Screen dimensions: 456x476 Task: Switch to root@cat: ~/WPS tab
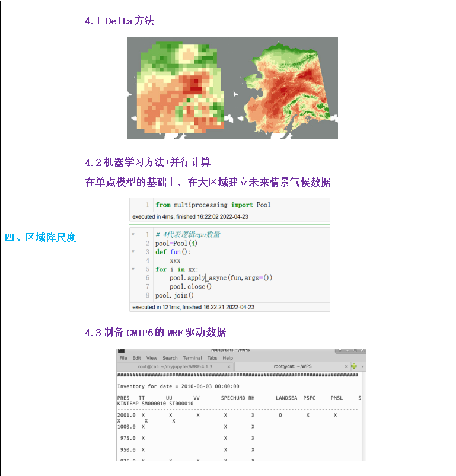pyautogui.click(x=292, y=366)
